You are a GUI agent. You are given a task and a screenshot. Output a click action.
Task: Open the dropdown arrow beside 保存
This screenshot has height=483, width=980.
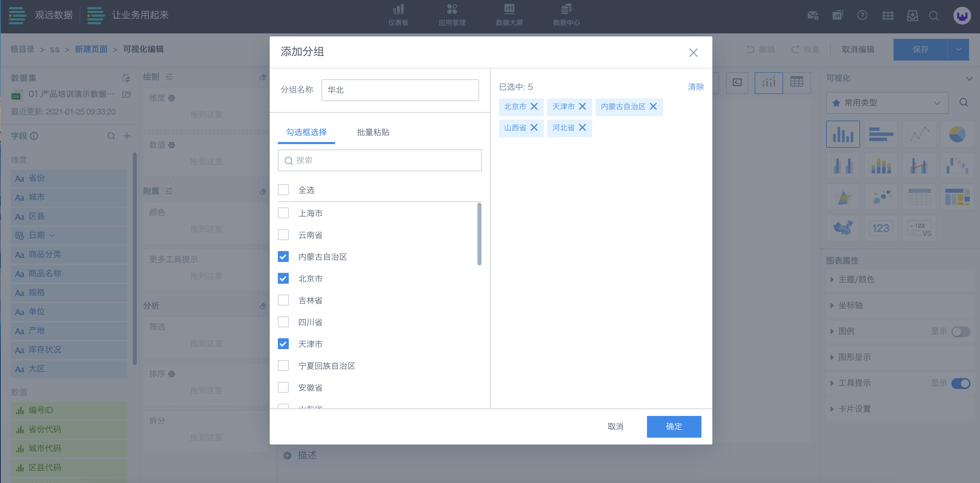958,49
